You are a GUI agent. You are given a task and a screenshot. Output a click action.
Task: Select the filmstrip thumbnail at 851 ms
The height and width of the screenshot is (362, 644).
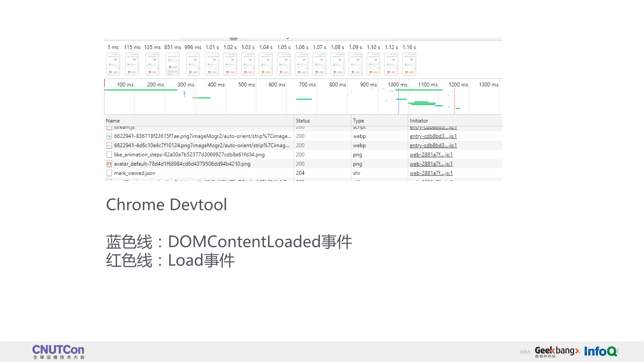click(x=172, y=64)
